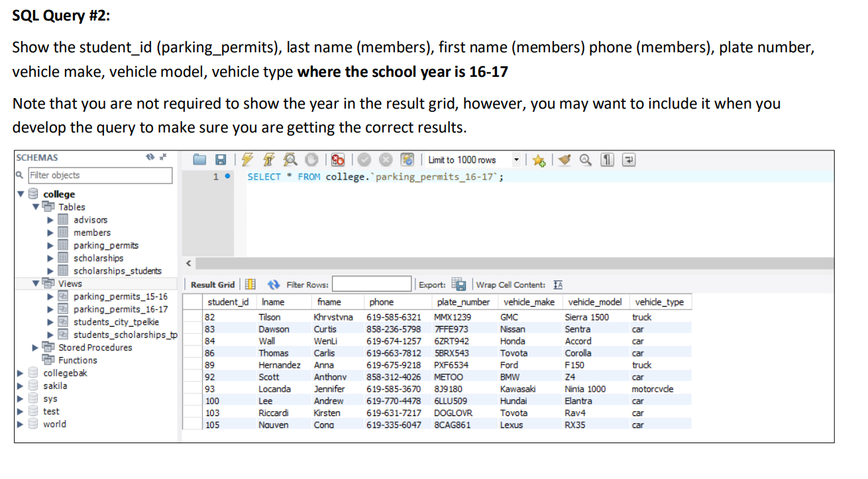
Task: Expand the scholarships table
Action: (50, 258)
